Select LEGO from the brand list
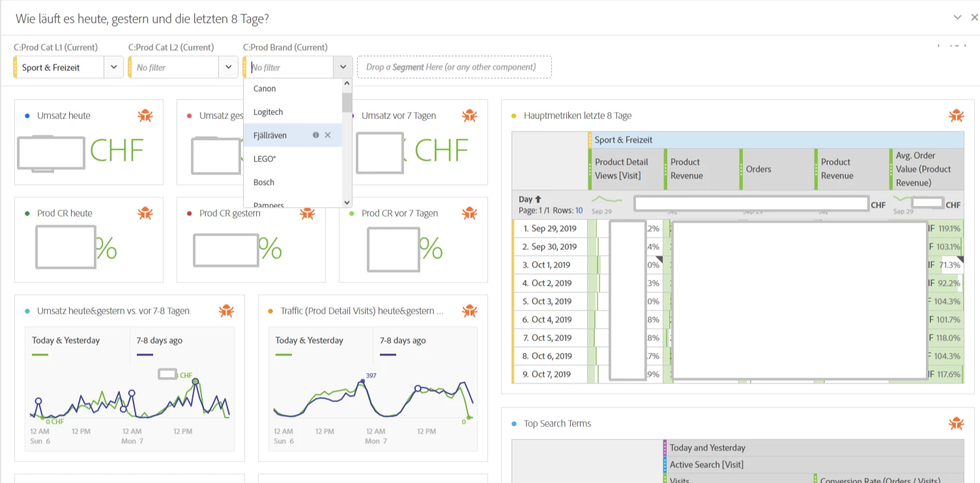 coord(293,159)
